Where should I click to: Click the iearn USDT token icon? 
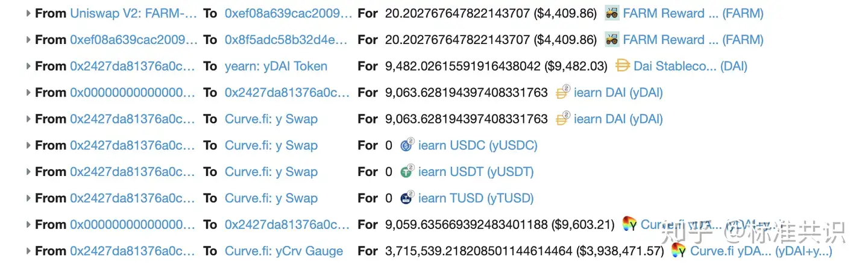407,172
